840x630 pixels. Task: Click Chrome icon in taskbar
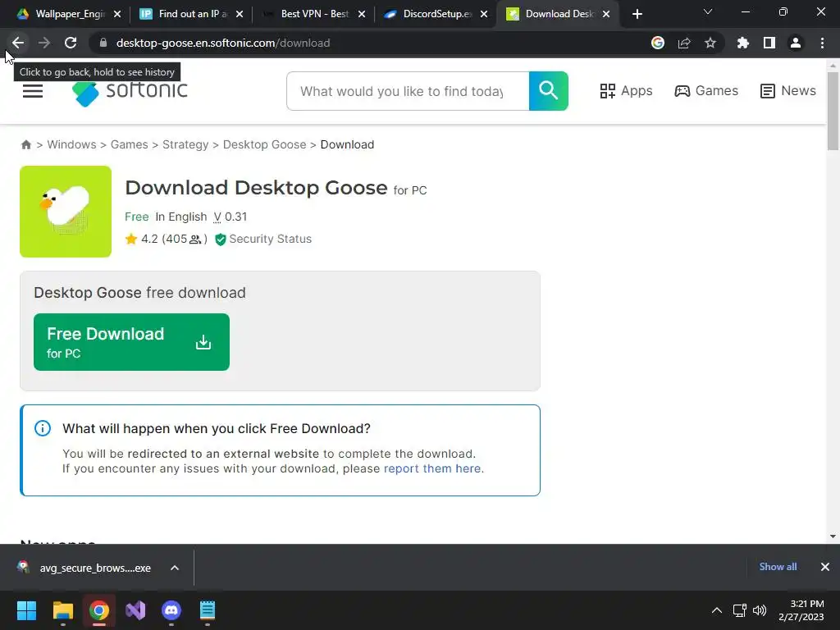99,610
